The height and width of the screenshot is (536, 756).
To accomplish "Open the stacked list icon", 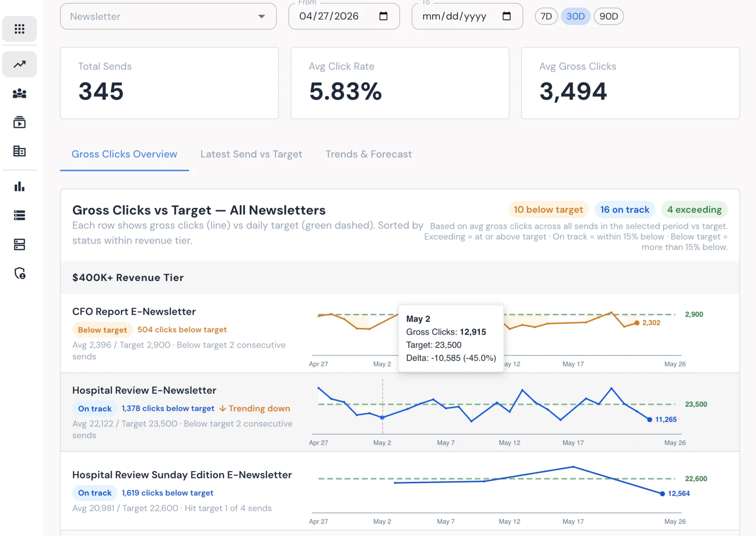I will coord(19,215).
